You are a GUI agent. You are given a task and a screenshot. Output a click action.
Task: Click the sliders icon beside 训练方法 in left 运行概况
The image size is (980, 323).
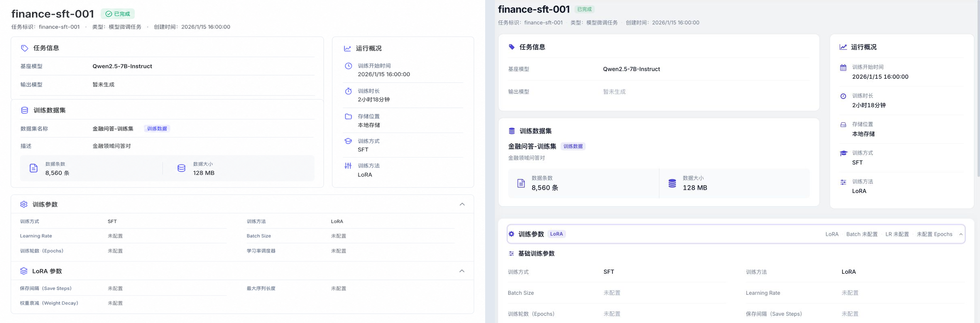tap(348, 166)
